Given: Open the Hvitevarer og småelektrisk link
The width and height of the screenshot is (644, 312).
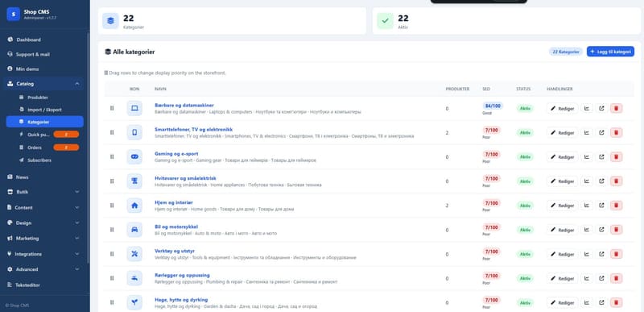Looking at the screenshot, I should [x=185, y=178].
